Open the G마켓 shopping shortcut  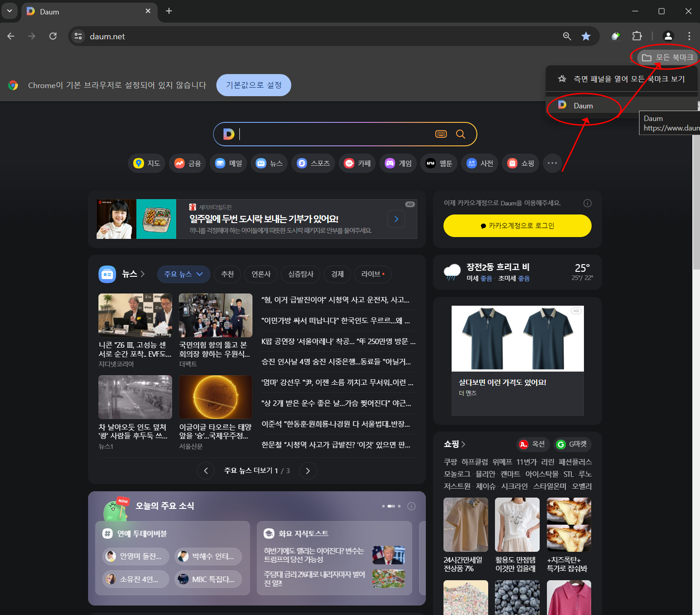(x=572, y=444)
